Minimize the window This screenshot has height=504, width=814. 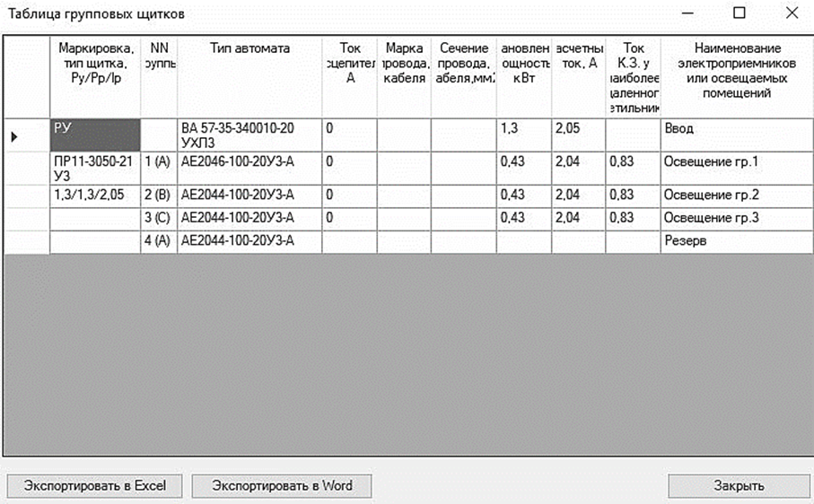point(688,13)
